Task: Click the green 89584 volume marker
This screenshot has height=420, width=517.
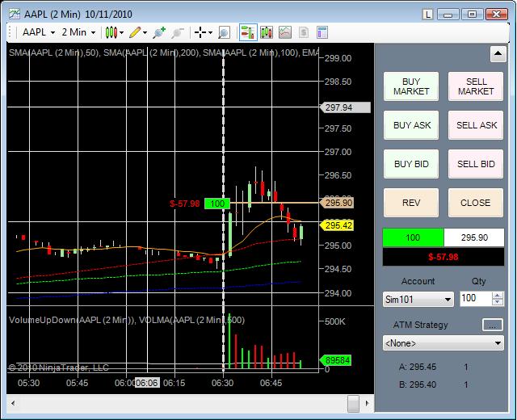Action: [x=336, y=360]
